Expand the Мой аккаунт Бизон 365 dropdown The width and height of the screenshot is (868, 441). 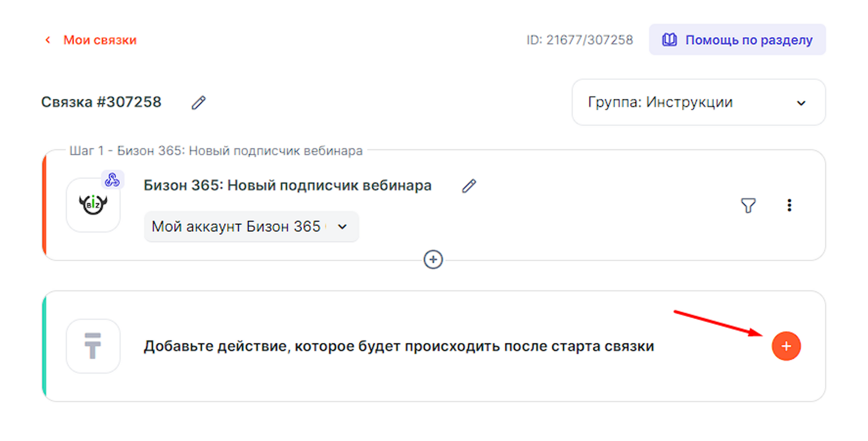pos(251,226)
